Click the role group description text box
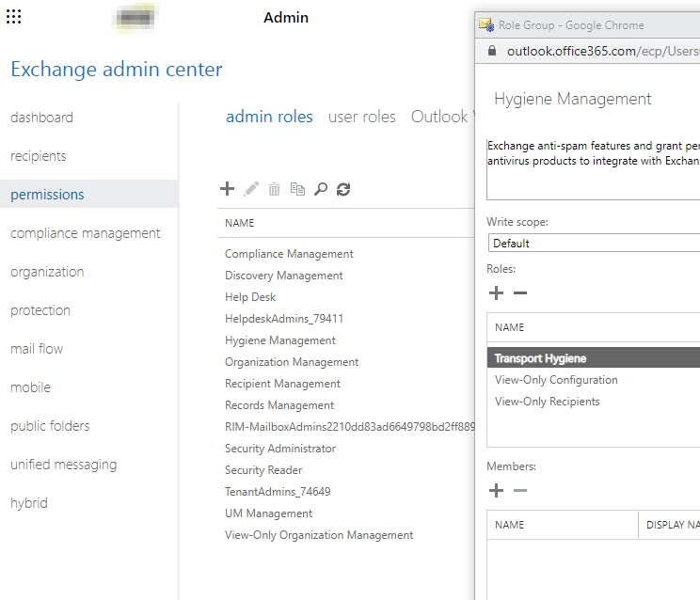Viewport: 700px width, 600px height. click(594, 169)
